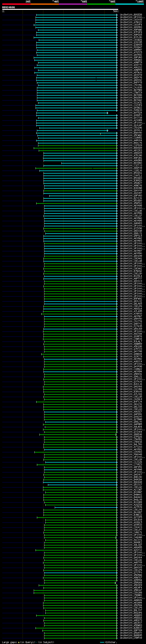Image resolution: width=146 pixels, height=644 pixels.
Task: Click hit label UniRef100_A8IZK3
Action: (x=131, y=151)
